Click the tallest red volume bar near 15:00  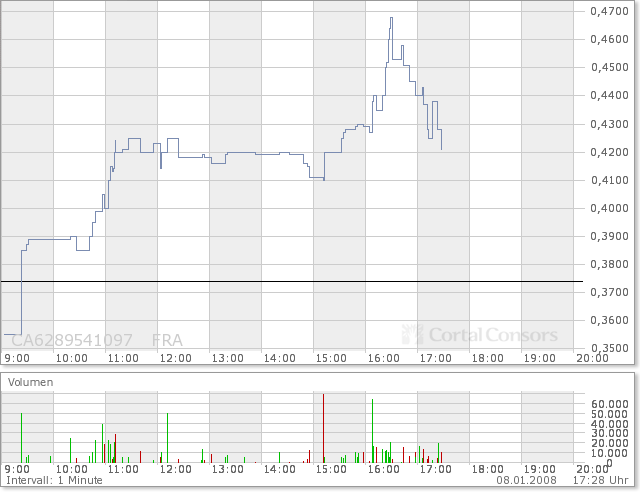[x=324, y=428]
